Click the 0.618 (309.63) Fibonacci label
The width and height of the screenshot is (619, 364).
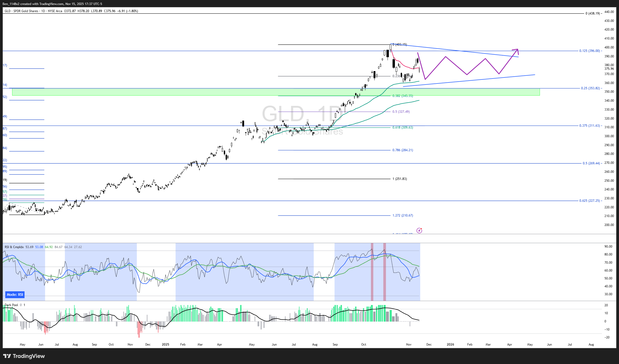pos(403,127)
